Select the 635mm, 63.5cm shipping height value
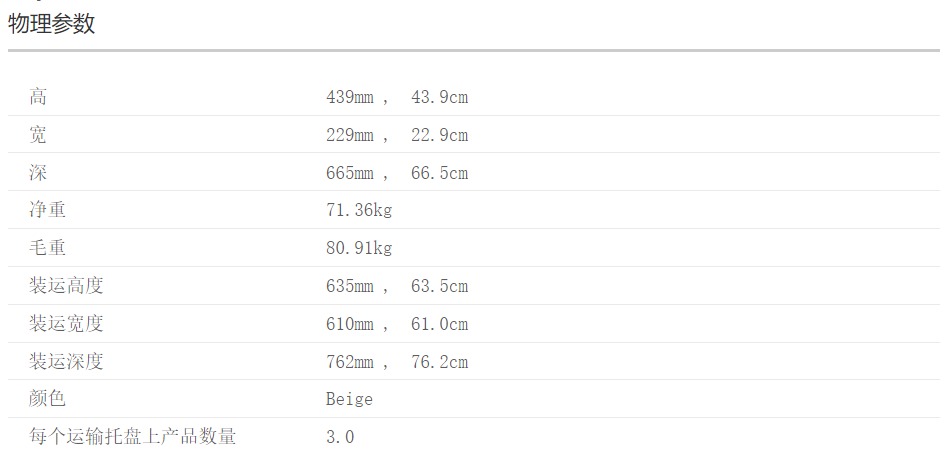The width and height of the screenshot is (942, 455). click(396, 286)
